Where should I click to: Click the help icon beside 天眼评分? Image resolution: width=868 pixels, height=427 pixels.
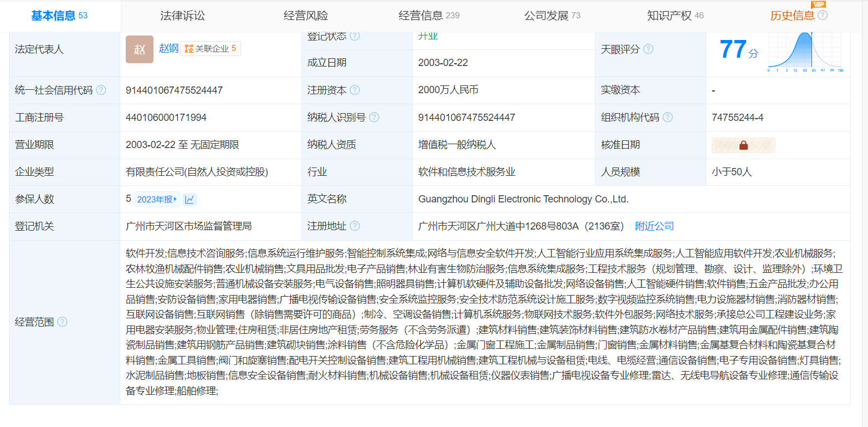[648, 49]
